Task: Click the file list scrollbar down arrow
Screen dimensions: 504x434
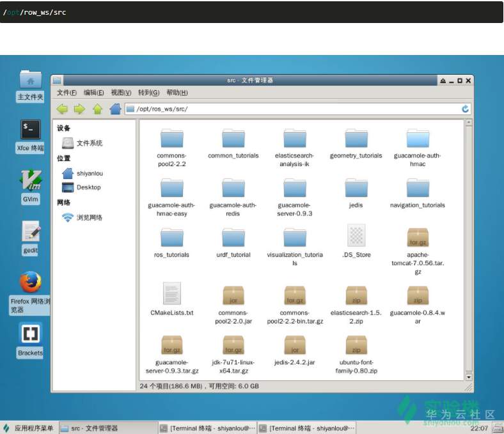Action: click(x=469, y=377)
